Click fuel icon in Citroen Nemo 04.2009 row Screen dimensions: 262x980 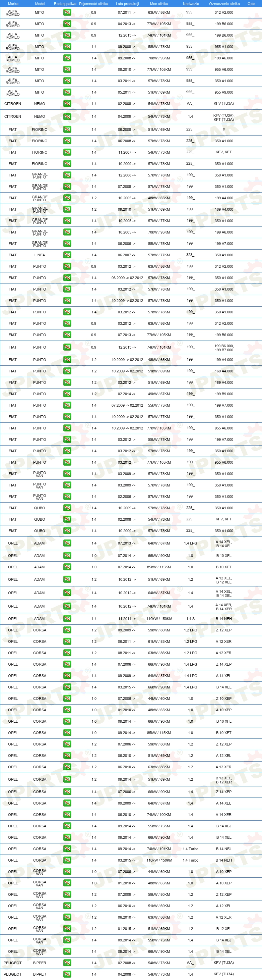[x=67, y=116]
